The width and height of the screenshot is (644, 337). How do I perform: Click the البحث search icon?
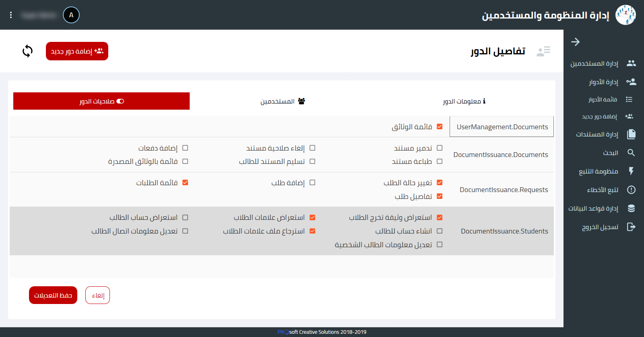click(x=631, y=153)
